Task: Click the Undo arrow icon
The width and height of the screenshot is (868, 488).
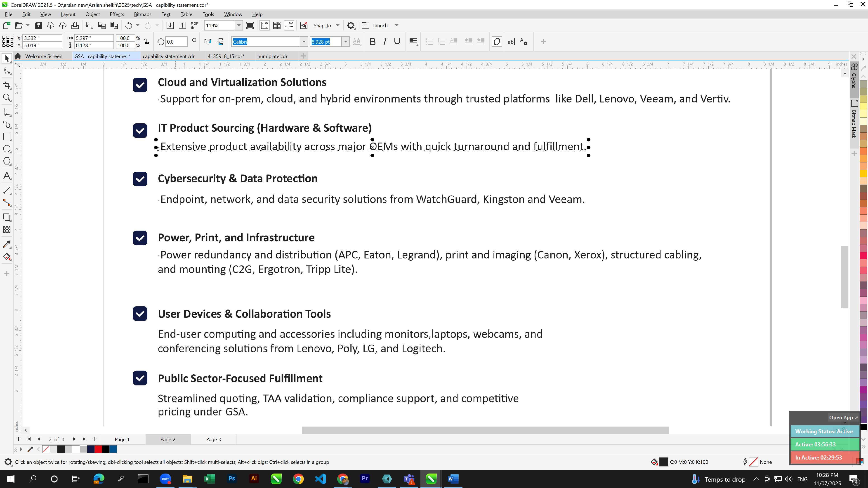Action: pos(128,25)
